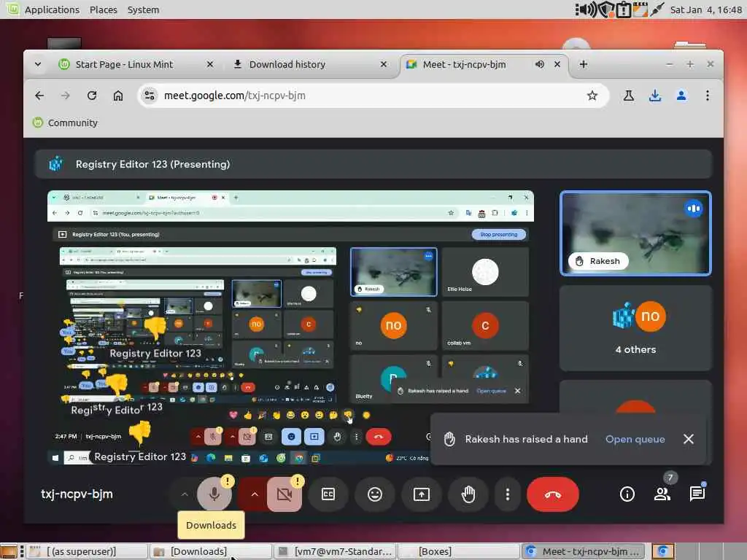
Task: Leave the call with the red hang-up button
Action: coord(553,494)
